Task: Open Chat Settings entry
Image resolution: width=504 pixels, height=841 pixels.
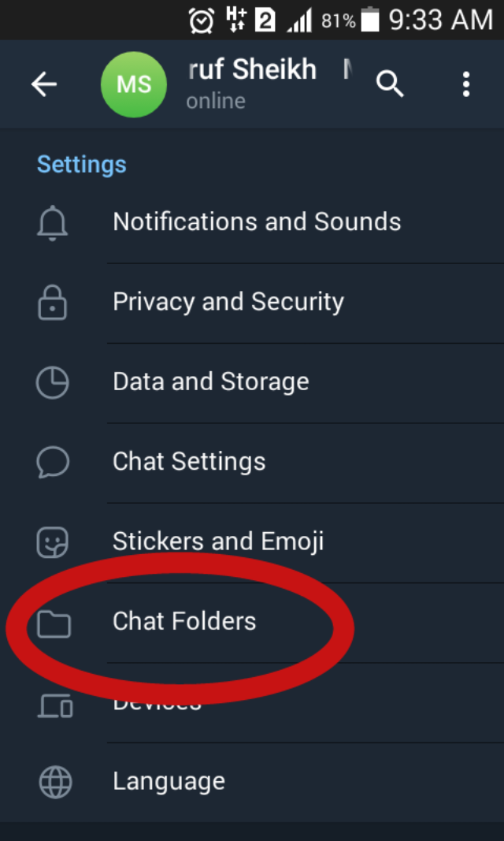Action: (189, 461)
